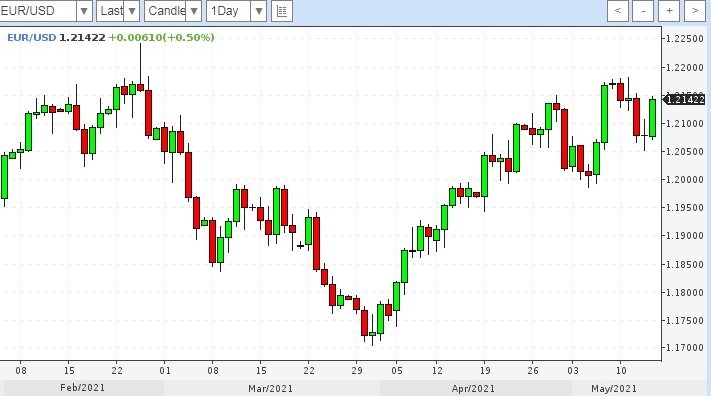Screen dimensions: 711x401
Task: Click the 1.18500 price axis label
Action: tap(685, 264)
